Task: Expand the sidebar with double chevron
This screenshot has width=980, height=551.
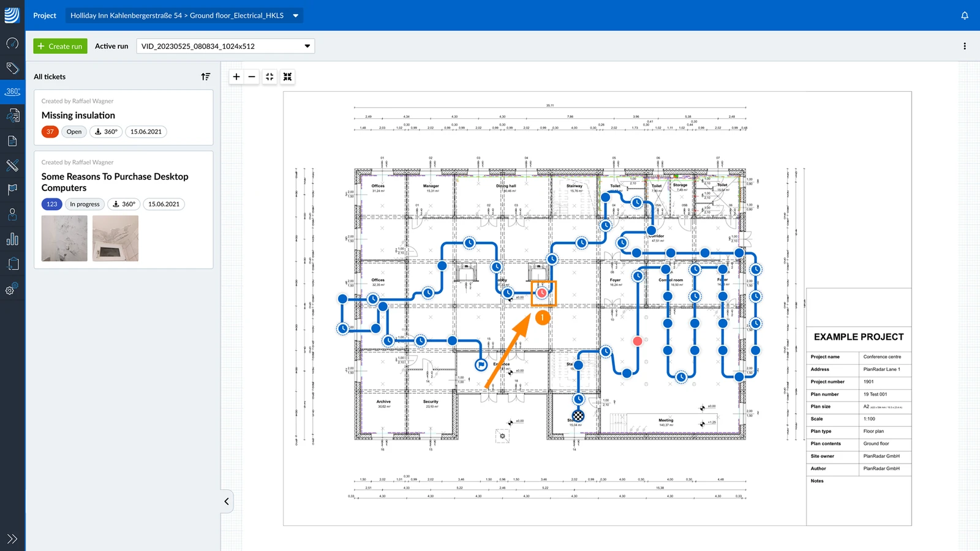Action: 12,539
